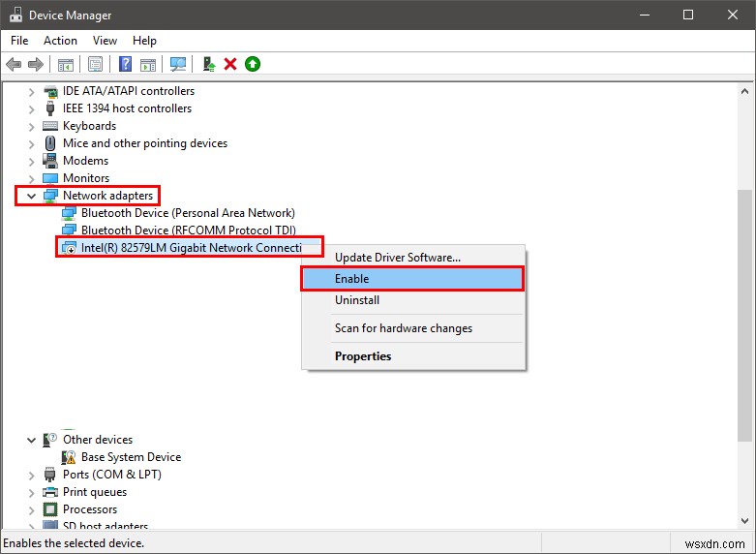Click Show/Hide Console Tree toolbar icon

[66, 64]
